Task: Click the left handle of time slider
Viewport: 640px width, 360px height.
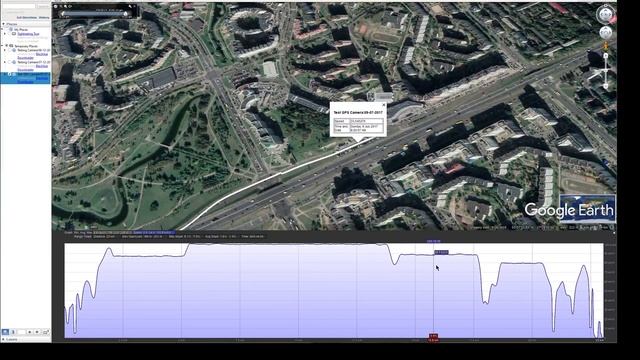Action: pos(62,13)
